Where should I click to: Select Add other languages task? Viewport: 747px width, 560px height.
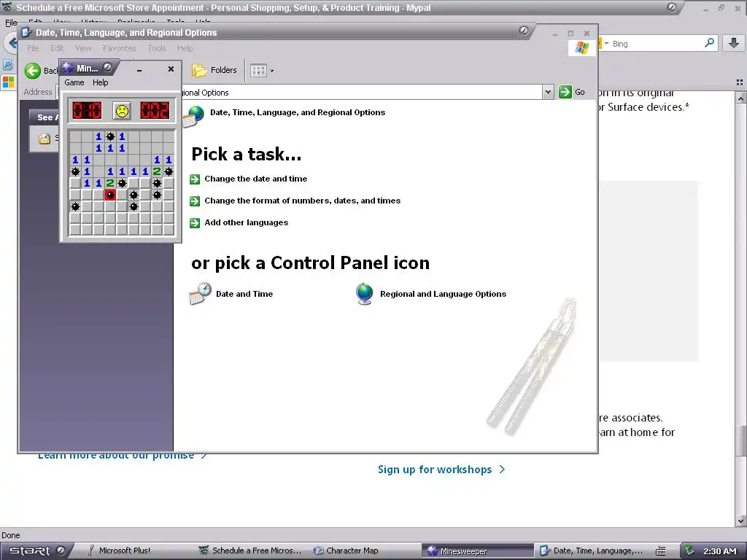point(247,223)
